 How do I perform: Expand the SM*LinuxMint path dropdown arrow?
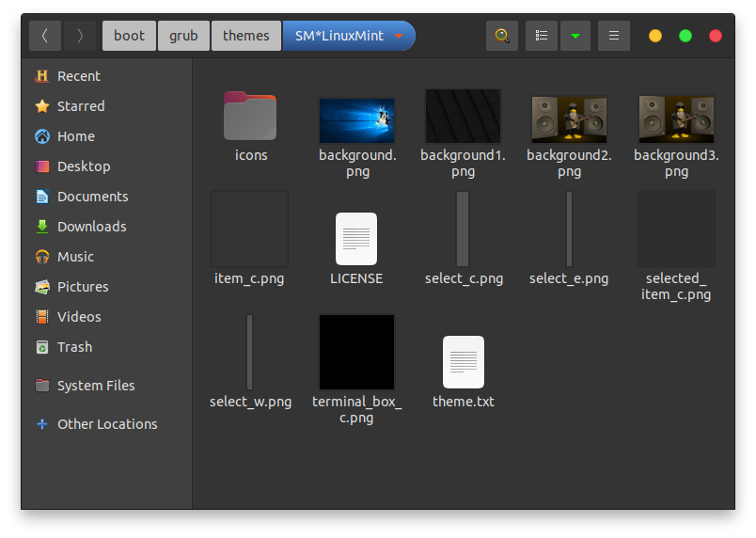399,36
